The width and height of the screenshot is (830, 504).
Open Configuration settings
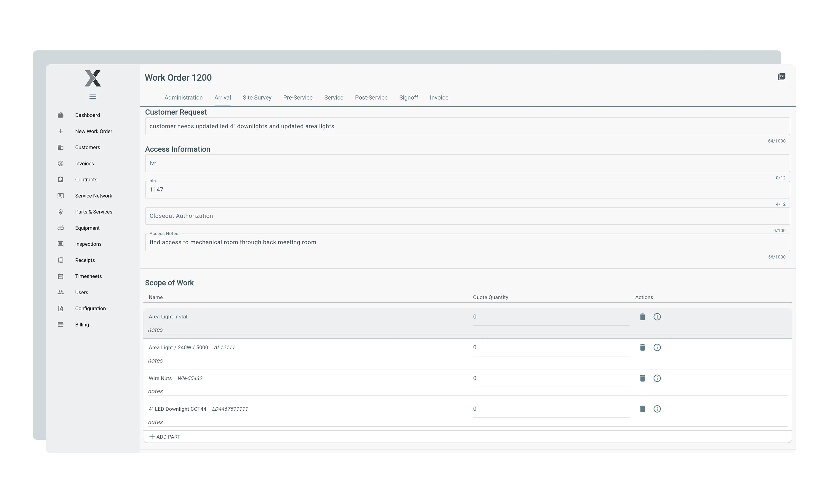click(x=90, y=308)
